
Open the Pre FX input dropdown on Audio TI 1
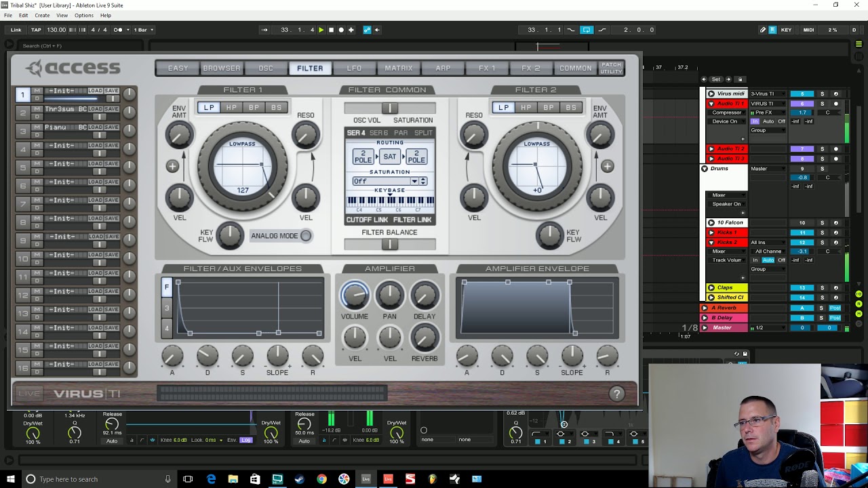click(768, 113)
